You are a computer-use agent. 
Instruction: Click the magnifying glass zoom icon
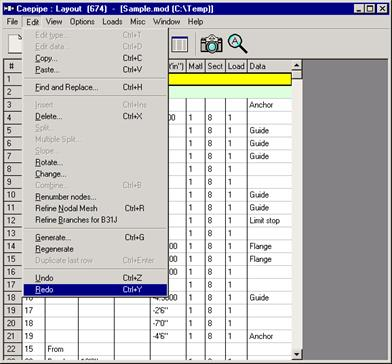pos(237,44)
